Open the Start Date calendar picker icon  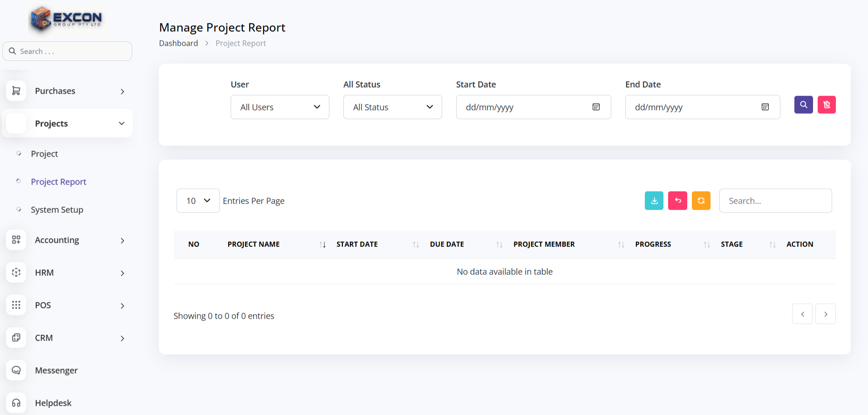pos(596,107)
